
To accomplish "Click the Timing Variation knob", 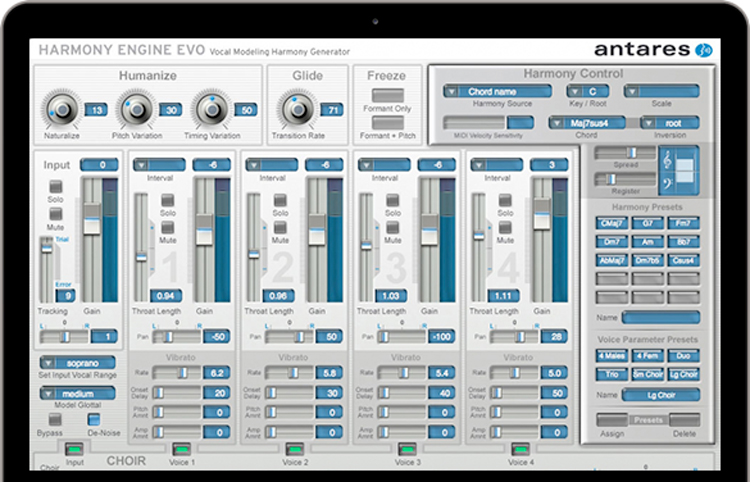I will point(211,110).
